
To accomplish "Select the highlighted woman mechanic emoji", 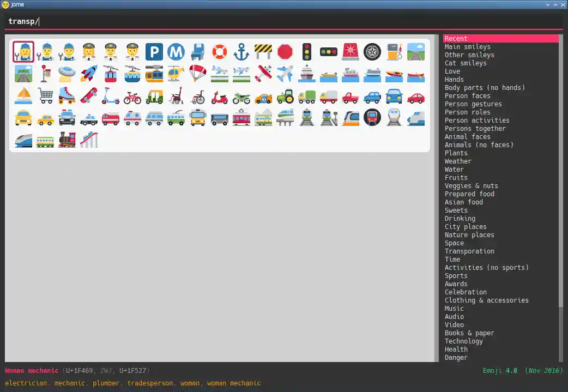I will pos(23,52).
